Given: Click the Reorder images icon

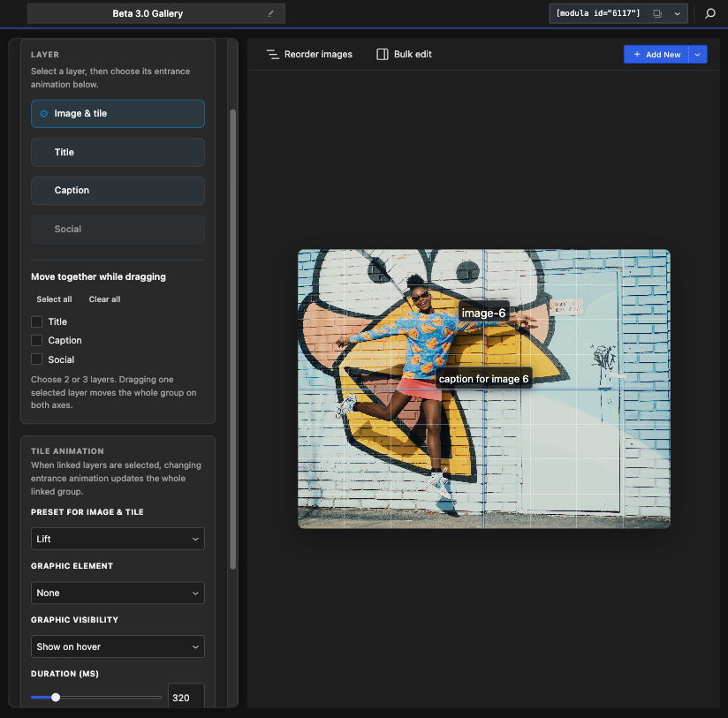Looking at the screenshot, I should 272,54.
